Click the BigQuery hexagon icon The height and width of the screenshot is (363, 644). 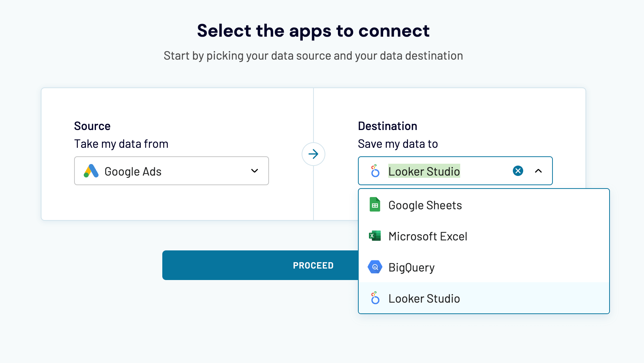[375, 267]
